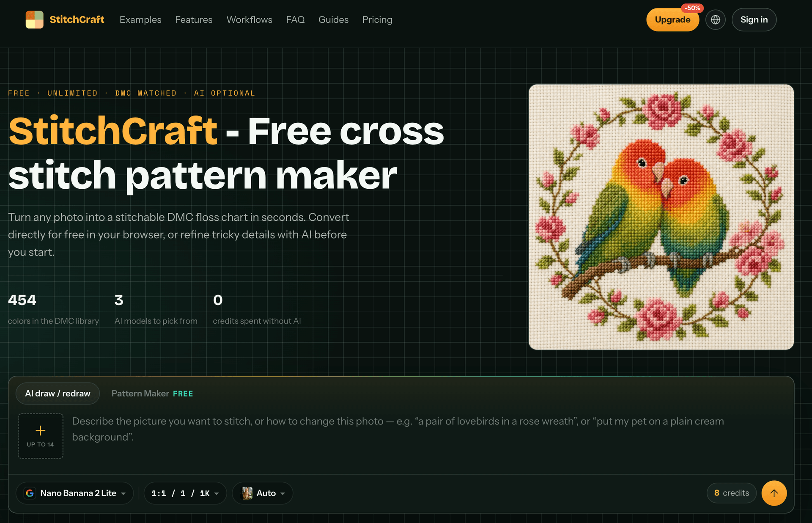Click 'AI models to pick from' text

tap(156, 321)
